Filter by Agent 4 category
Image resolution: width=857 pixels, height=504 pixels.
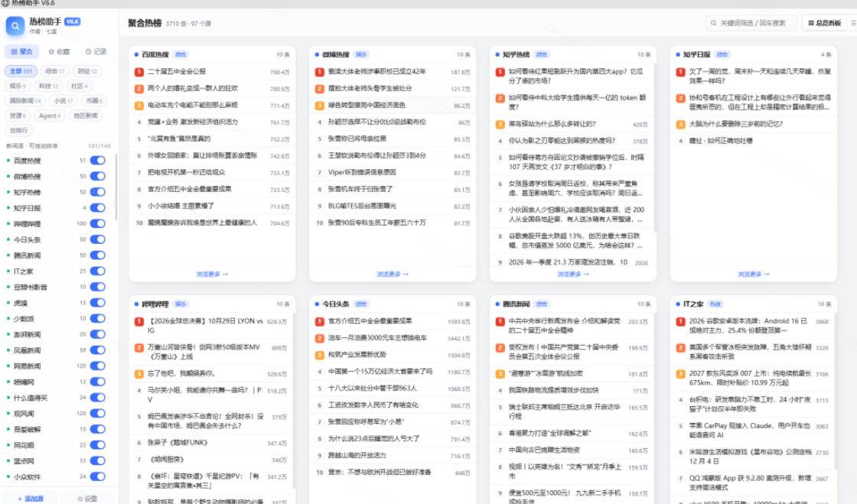pos(50,115)
